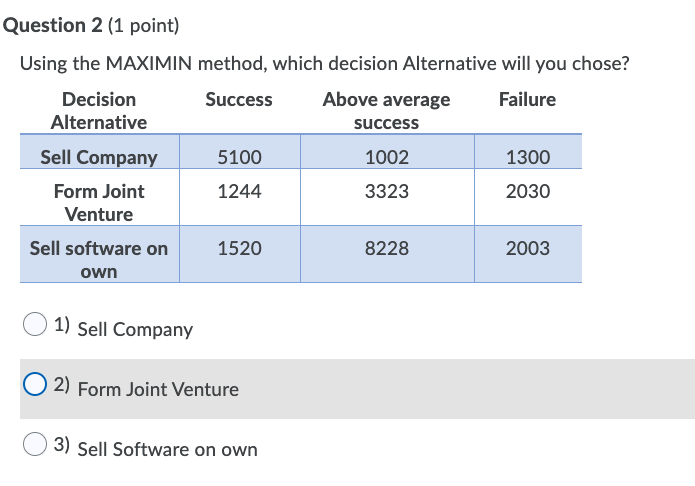Click the Decision Alternative column header
695x486 pixels.
click(99, 111)
